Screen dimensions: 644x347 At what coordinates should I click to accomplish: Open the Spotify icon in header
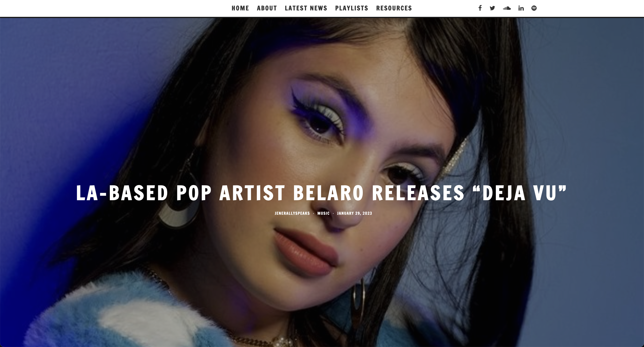click(534, 8)
